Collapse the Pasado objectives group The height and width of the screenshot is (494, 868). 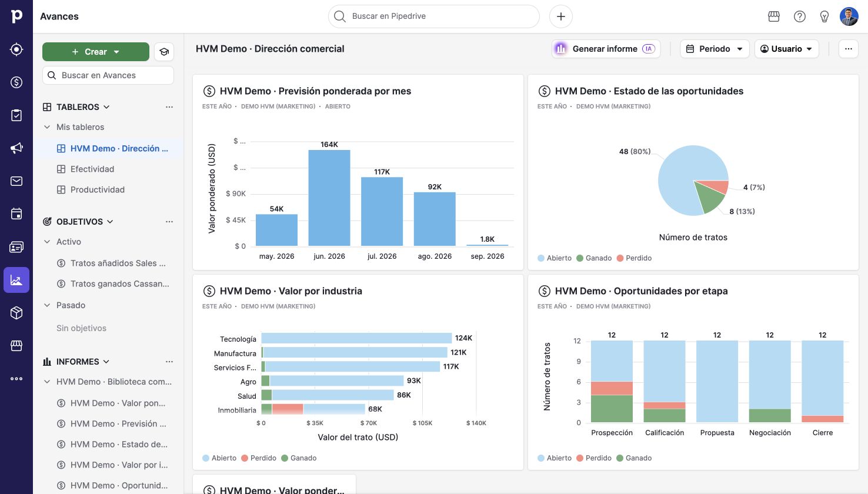[x=47, y=305]
